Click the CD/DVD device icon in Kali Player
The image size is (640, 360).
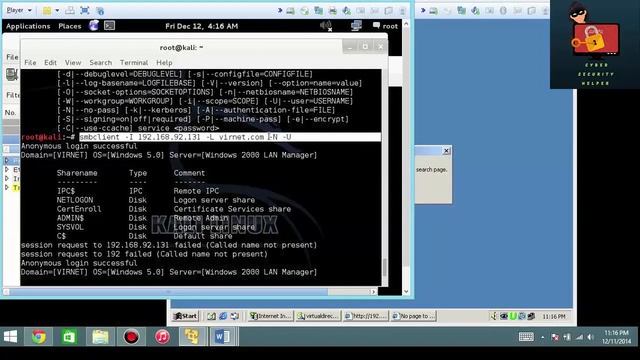click(304, 11)
